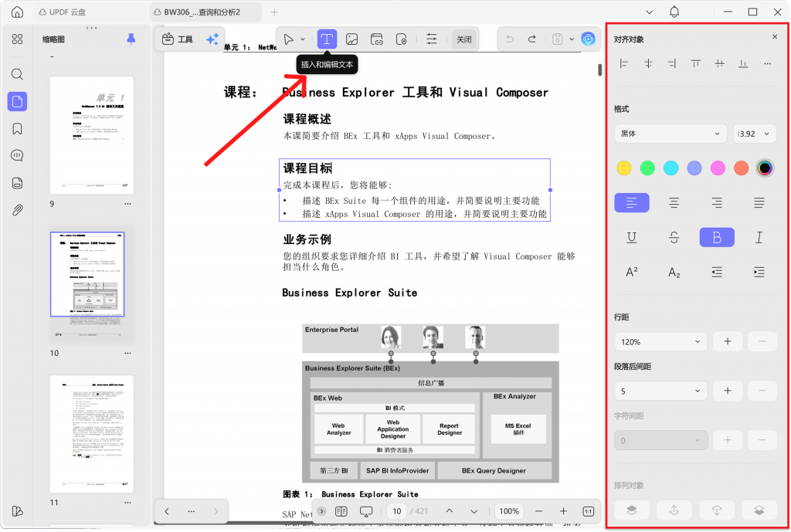Set paragraph alignment to center
The height and width of the screenshot is (532, 791).
(x=674, y=203)
